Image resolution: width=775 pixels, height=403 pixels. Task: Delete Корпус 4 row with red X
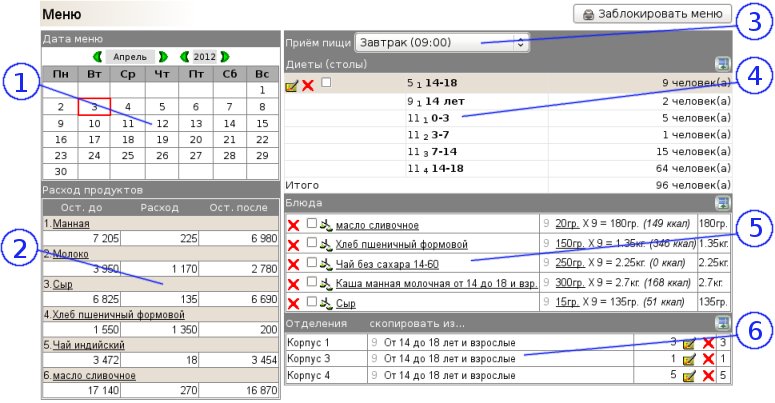[x=707, y=377]
